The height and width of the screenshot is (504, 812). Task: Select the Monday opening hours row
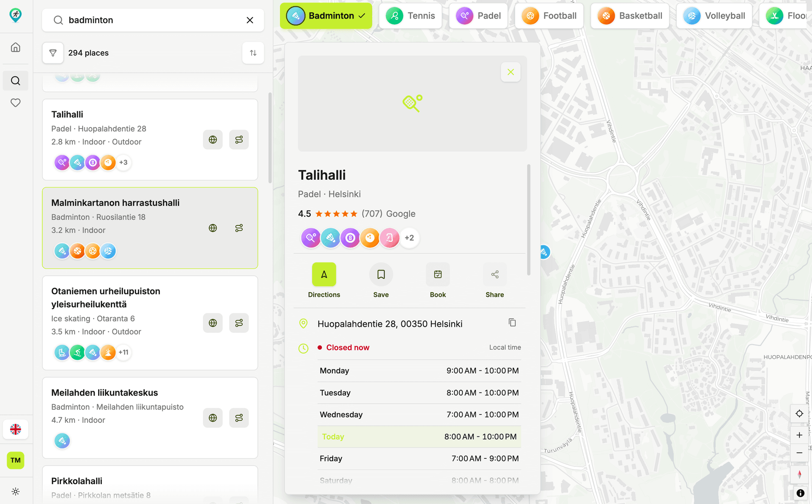point(419,371)
